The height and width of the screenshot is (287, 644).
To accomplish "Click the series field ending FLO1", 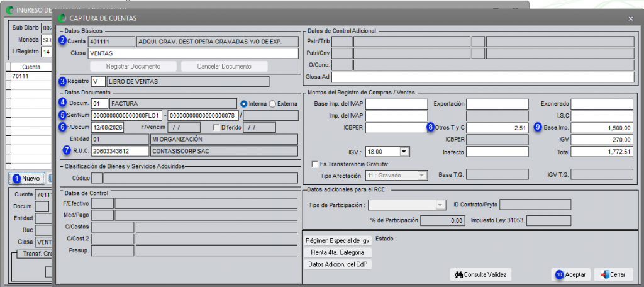I will pyautogui.click(x=127, y=116).
